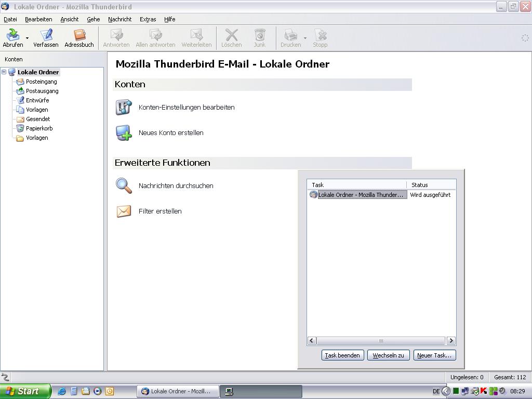This screenshot has height=399, width=532.
Task: Click Ungelesen: 0 in status bar
Action: (x=467, y=377)
